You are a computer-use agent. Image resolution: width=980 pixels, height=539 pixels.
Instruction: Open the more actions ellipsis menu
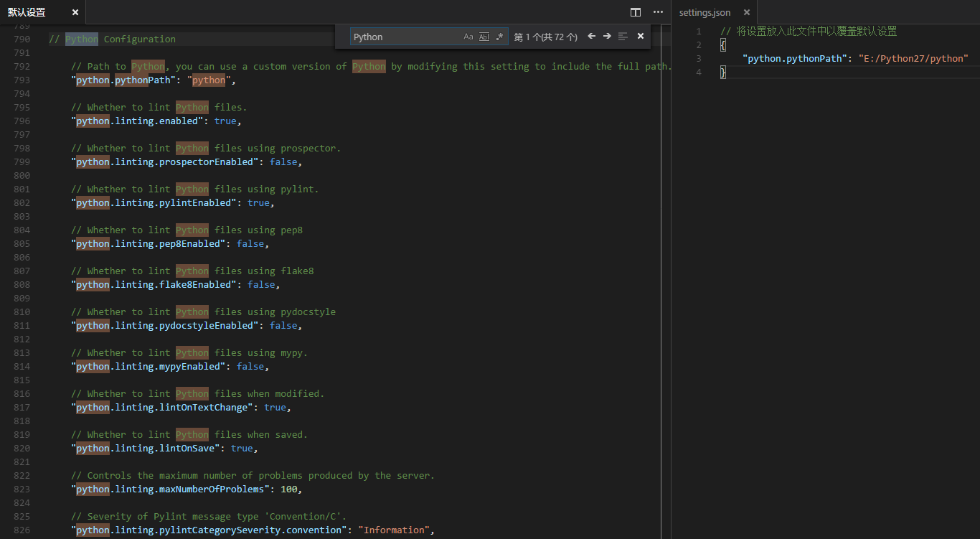[658, 12]
